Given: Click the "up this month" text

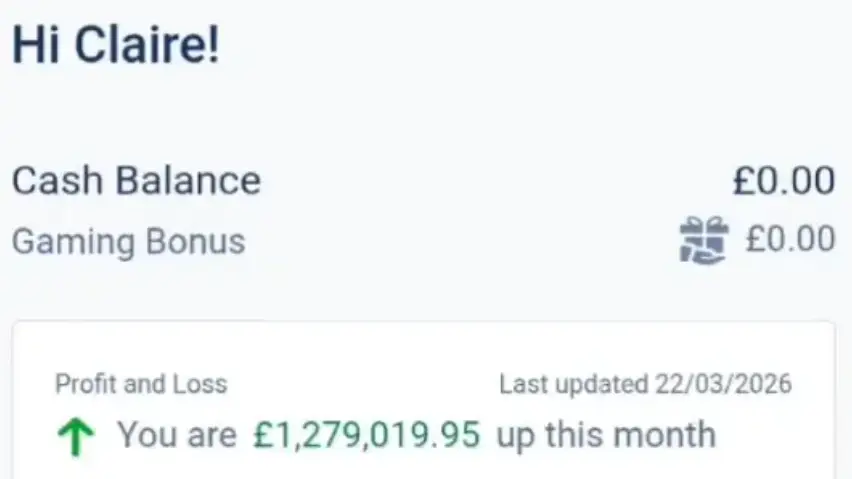Looking at the screenshot, I should pyautogui.click(x=606, y=435).
